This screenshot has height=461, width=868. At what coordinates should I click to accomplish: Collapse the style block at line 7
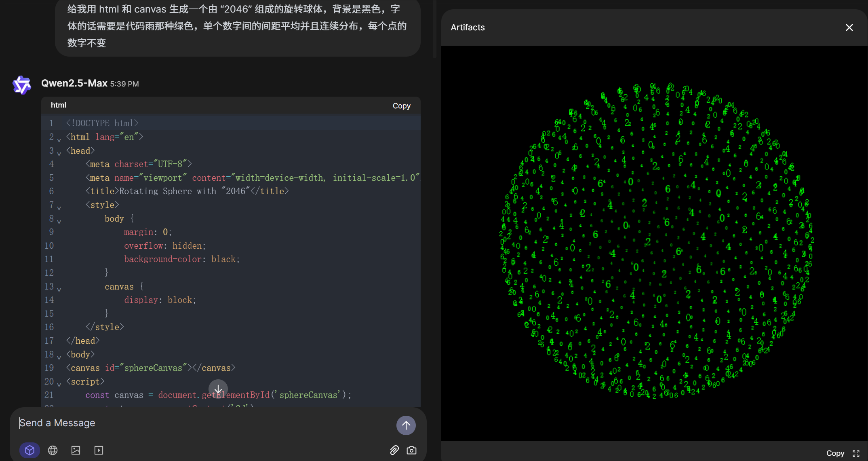59,207
